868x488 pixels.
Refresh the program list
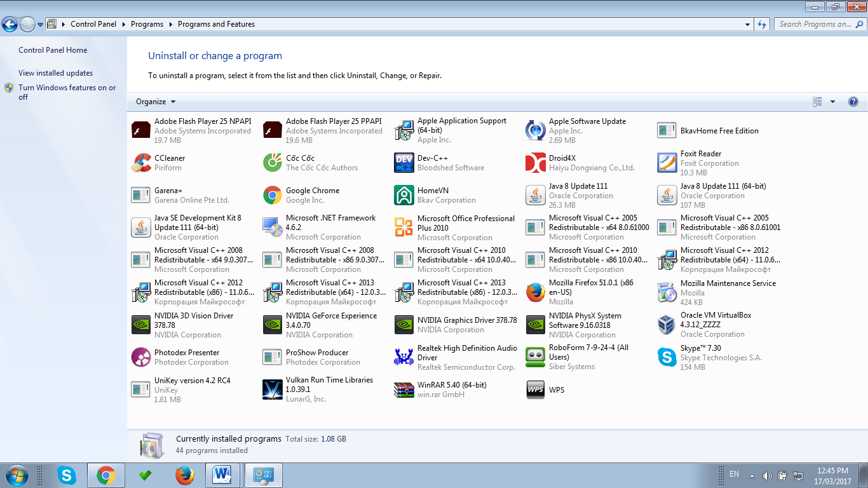763,24
